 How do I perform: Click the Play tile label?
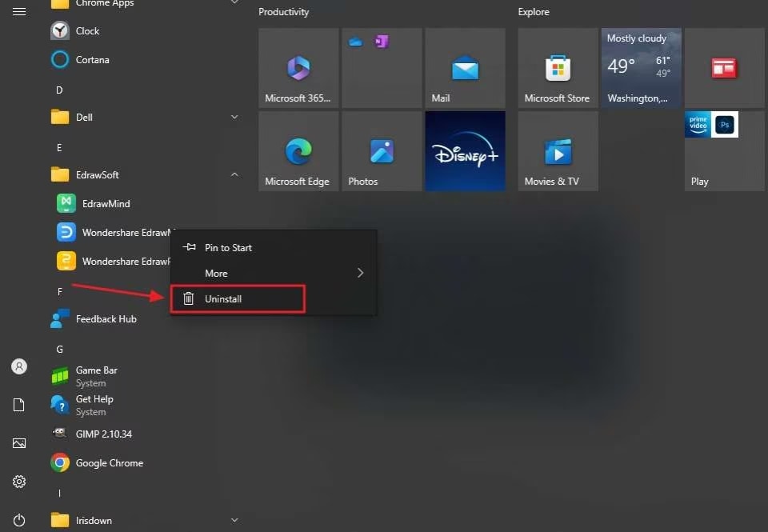tap(699, 182)
